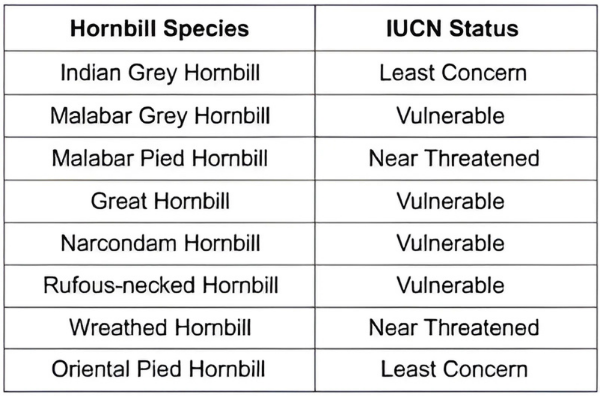Select the Rufous-necked Hornbill cell
This screenshot has width=600, height=398.
point(160,285)
